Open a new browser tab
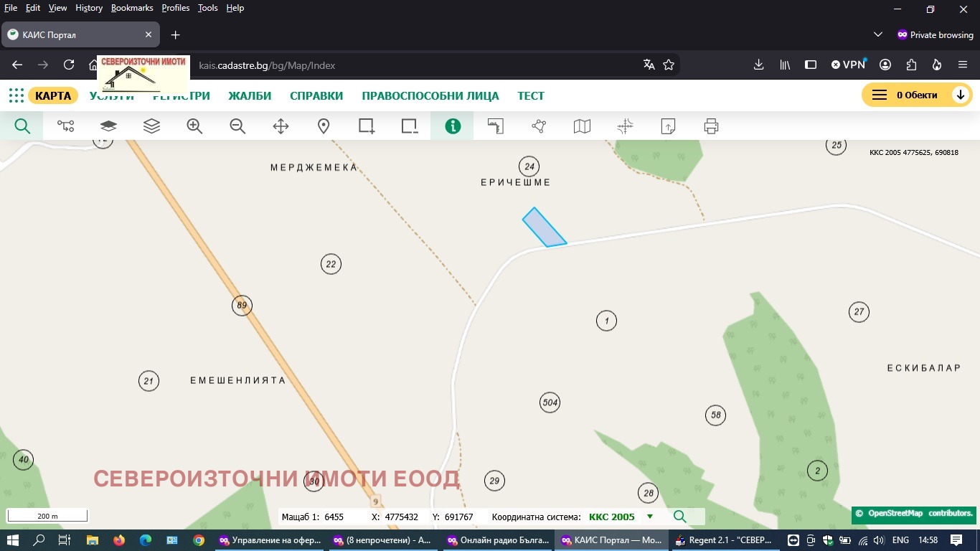Viewport: 980px width, 551px height. [175, 34]
